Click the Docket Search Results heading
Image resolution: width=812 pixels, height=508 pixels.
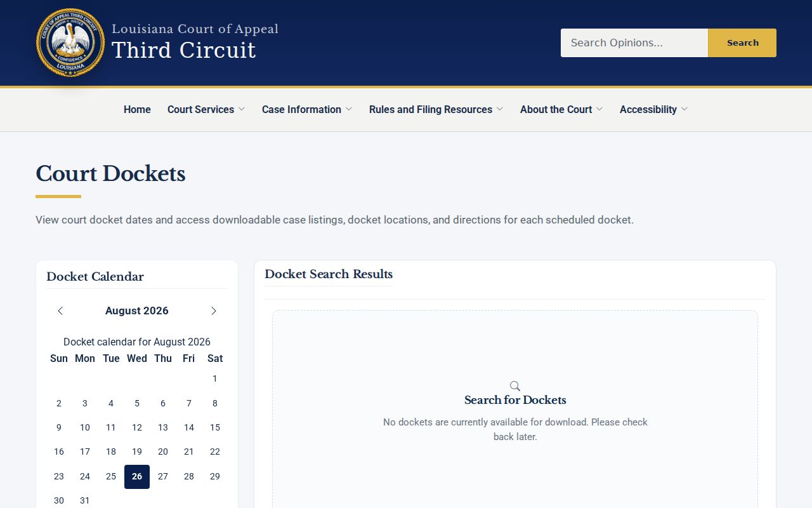329,274
